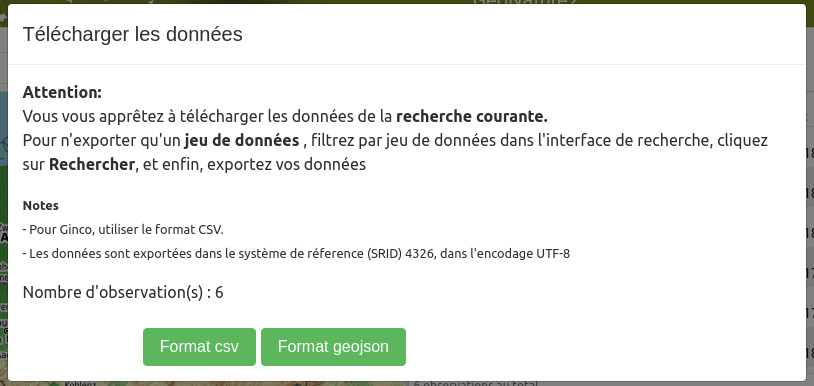Click the bold 'recherche courante.' text

[471, 116]
